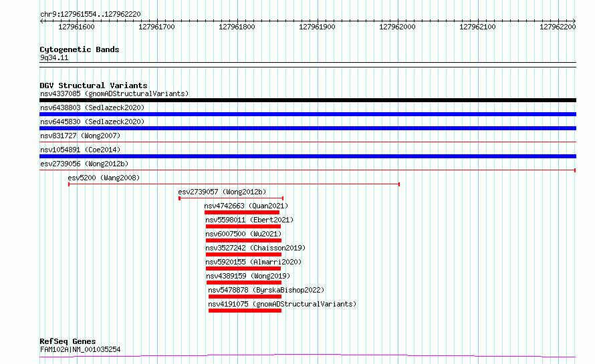The height and width of the screenshot is (364, 595).
Task: Open the nsv4191075 gnomADStructuralVariants label
Action: 282,304
